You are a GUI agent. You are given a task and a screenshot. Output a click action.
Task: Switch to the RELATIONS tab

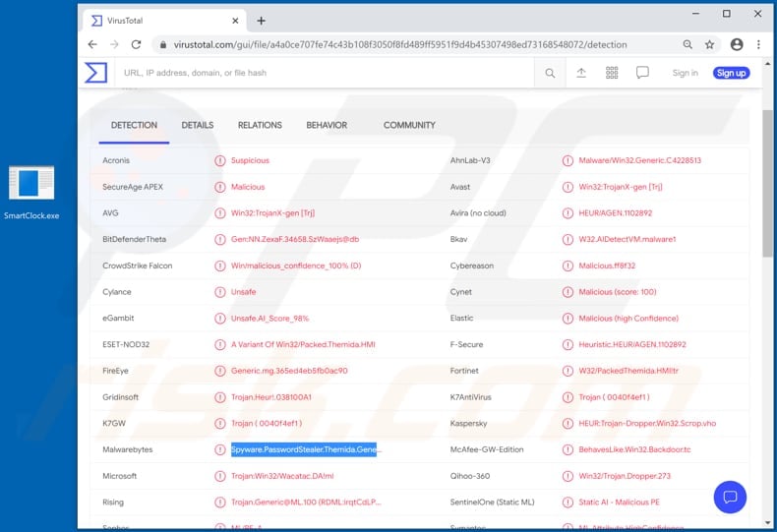[x=260, y=126]
